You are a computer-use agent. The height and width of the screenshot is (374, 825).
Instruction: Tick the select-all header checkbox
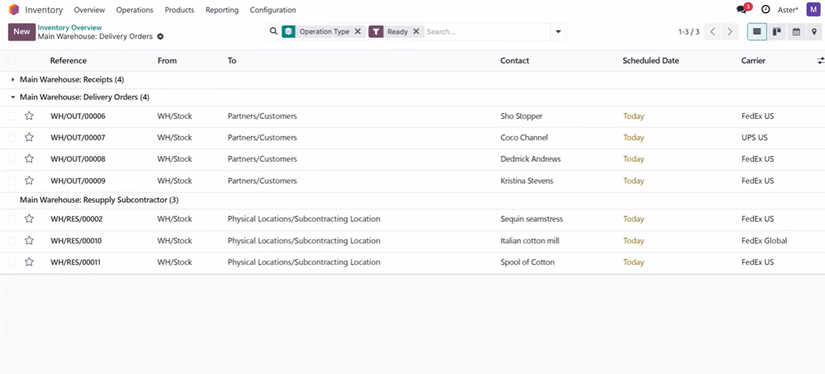coord(12,60)
